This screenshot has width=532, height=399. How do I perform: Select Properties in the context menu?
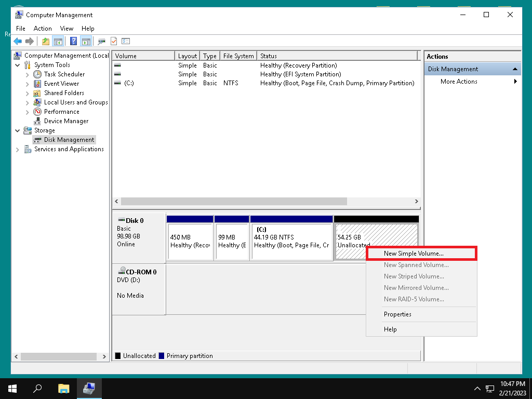click(397, 314)
